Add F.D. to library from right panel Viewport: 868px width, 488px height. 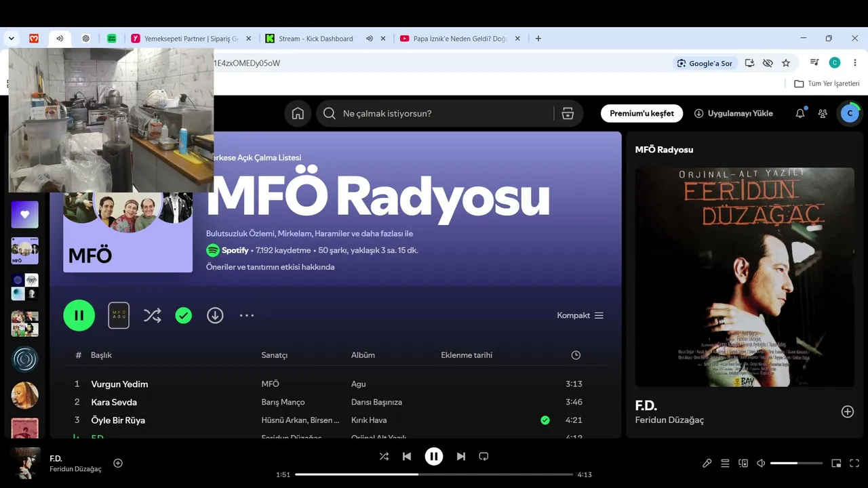(848, 411)
